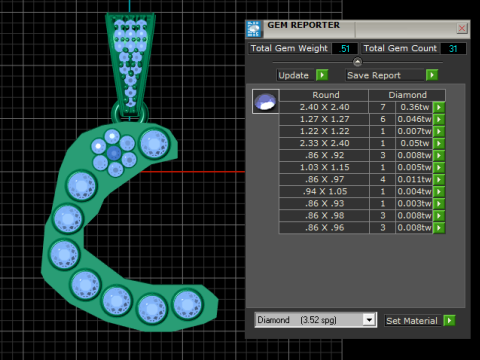Screen dimensions: 480x360
Task: Select the .86 X .97 size cell
Action: coord(324,180)
